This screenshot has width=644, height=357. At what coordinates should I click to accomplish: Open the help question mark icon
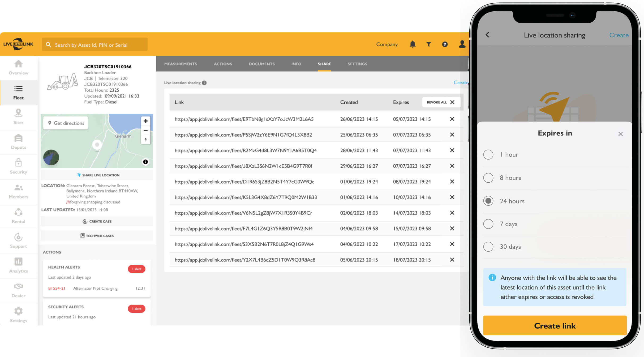(445, 44)
